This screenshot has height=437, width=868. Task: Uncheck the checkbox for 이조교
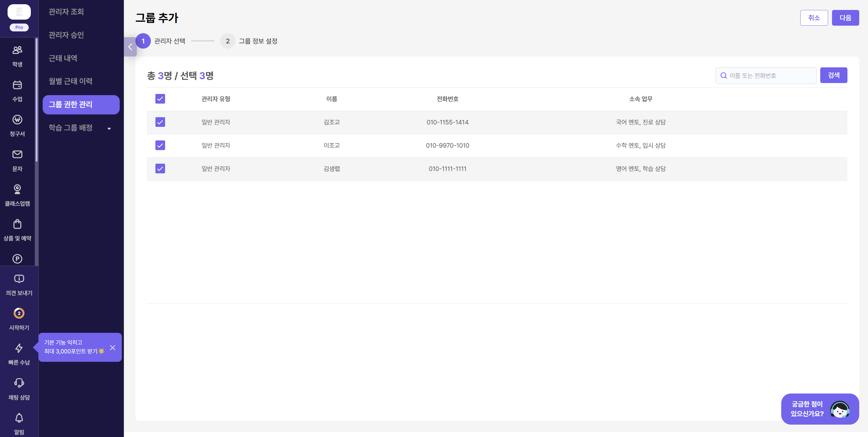(160, 145)
